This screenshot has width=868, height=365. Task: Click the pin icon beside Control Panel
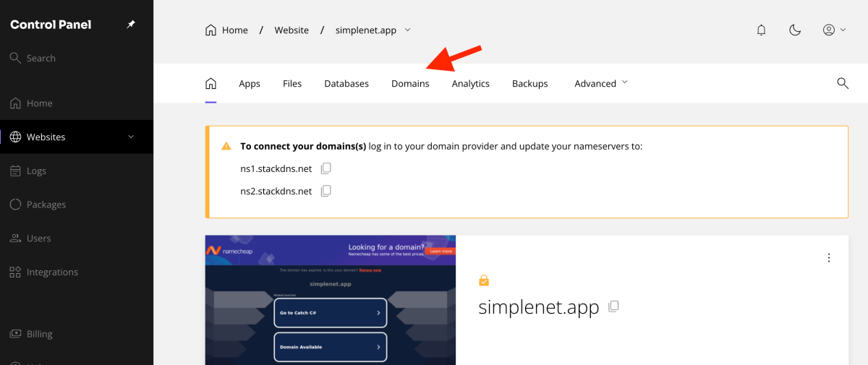pyautogui.click(x=131, y=25)
